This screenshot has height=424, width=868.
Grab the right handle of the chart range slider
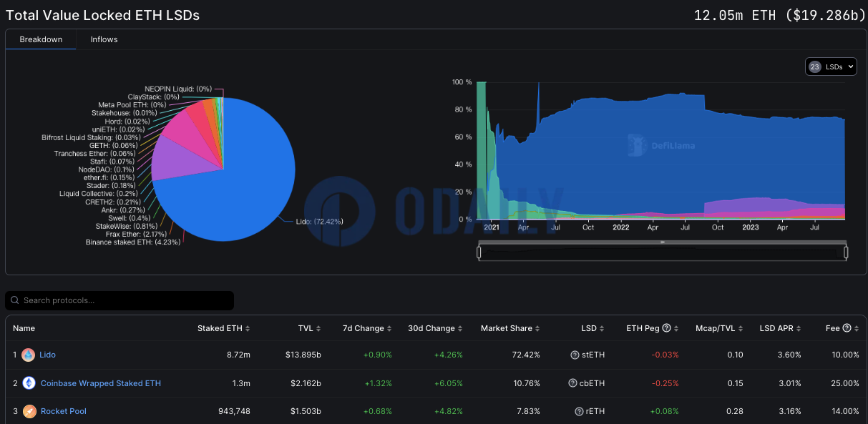pyautogui.click(x=846, y=252)
